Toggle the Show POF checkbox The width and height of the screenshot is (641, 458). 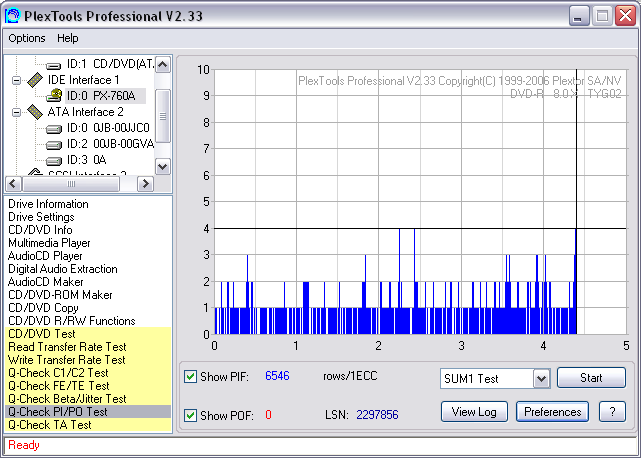tap(190, 415)
